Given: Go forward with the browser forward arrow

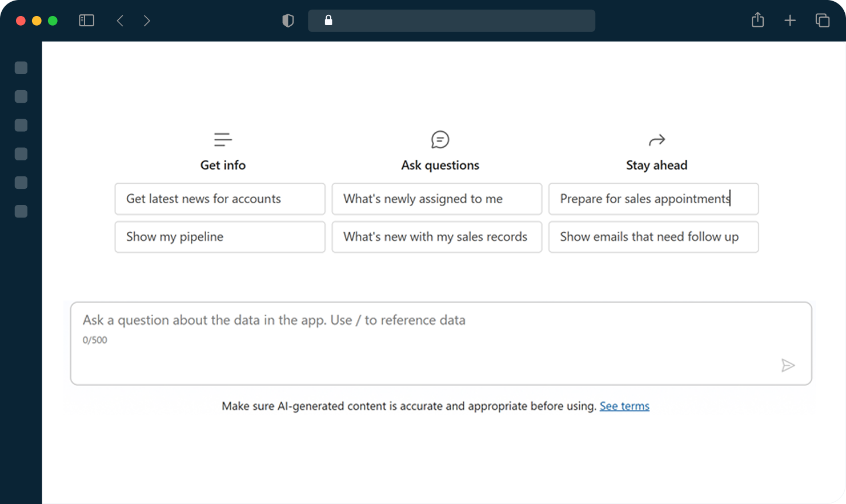Looking at the screenshot, I should 147,21.
